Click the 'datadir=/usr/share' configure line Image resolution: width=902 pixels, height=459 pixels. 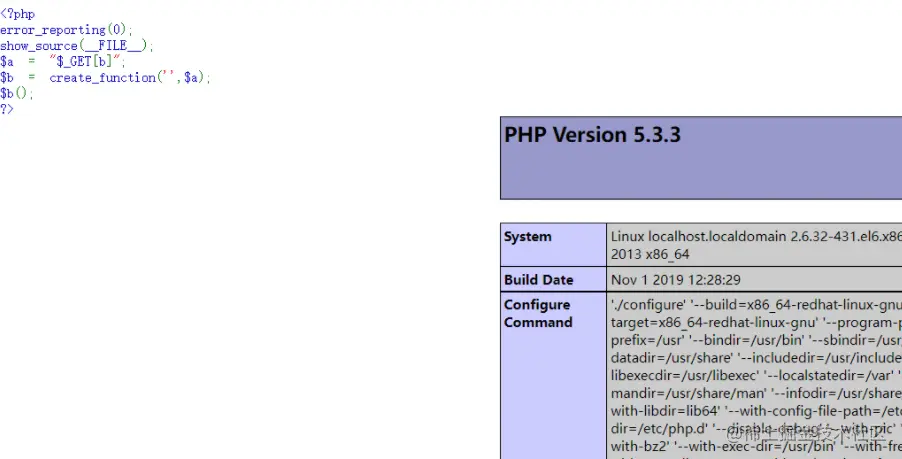point(756,358)
